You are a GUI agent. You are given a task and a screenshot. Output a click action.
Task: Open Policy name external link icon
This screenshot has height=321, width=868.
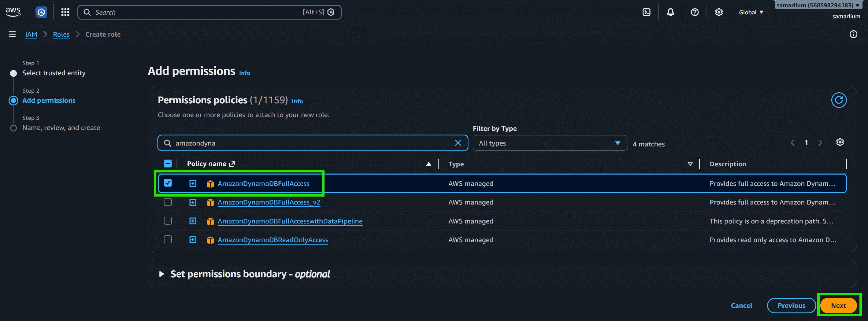click(232, 164)
